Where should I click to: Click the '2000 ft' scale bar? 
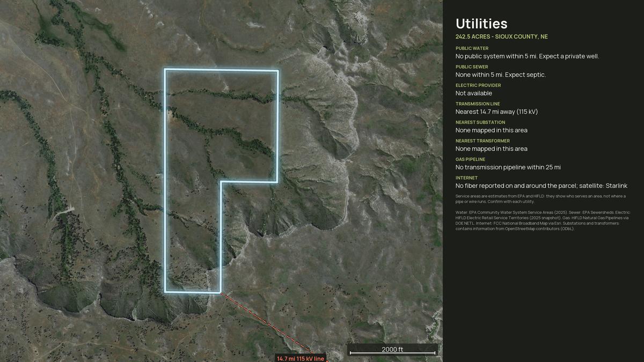(392, 350)
